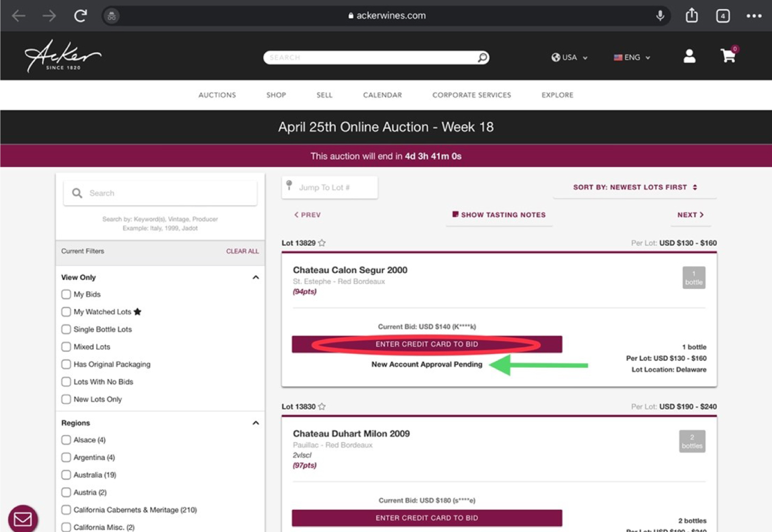The image size is (772, 532).
Task: Tick the Lots With No Bids checkbox
Action: 66,382
